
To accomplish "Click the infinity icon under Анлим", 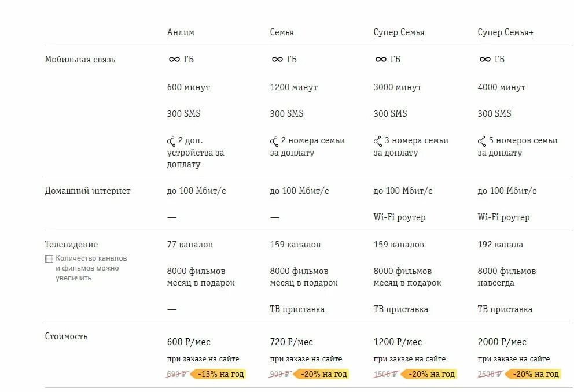I will point(174,60).
